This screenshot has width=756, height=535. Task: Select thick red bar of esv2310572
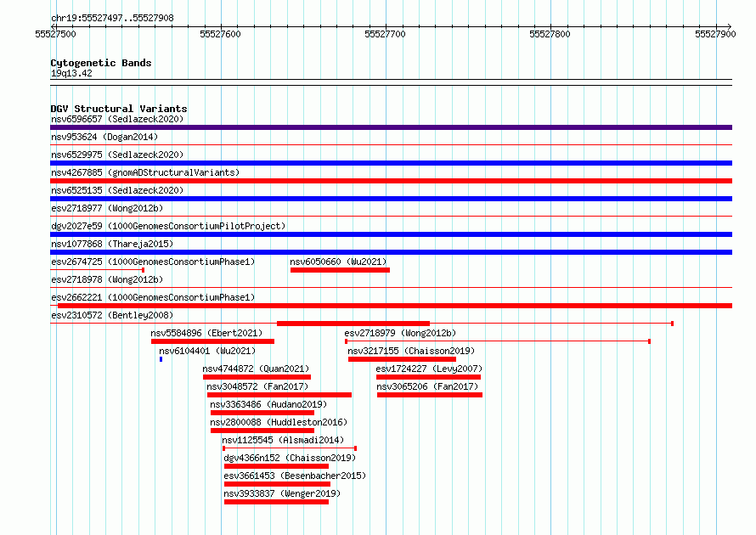point(353,324)
